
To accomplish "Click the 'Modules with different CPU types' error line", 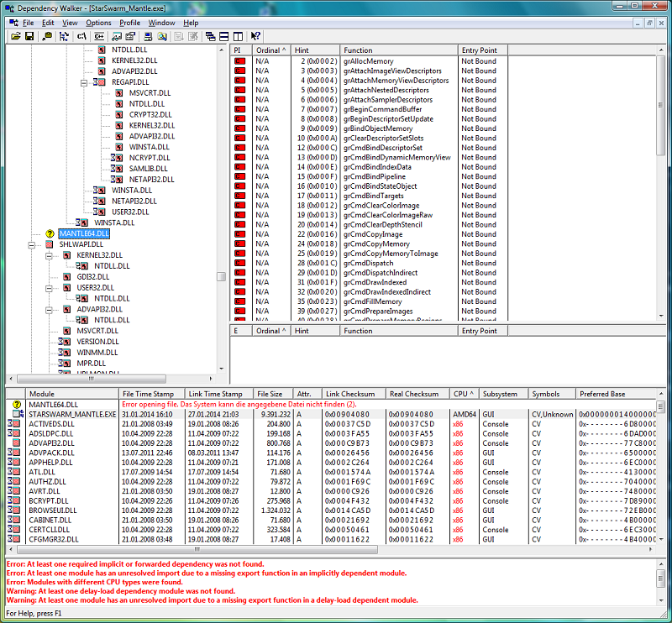I will pyautogui.click(x=94, y=583).
